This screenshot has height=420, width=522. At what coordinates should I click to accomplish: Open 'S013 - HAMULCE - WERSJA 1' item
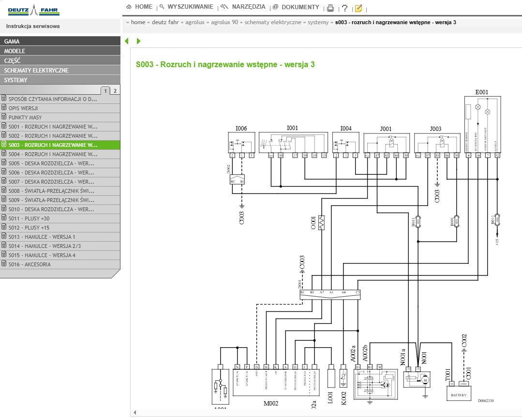tap(60, 237)
